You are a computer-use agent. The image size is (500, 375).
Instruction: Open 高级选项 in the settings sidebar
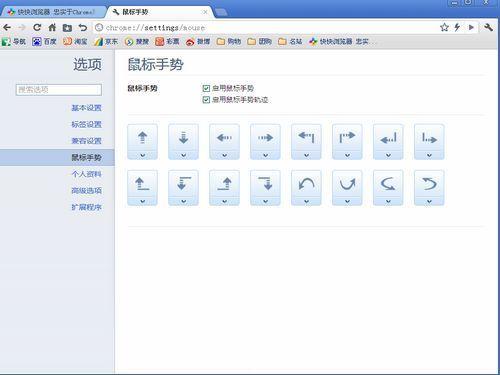click(x=86, y=190)
